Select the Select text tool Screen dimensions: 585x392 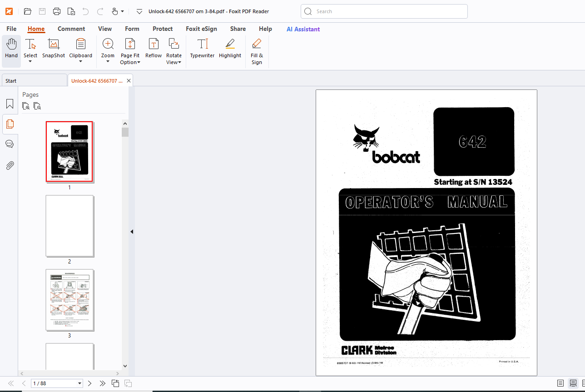30,48
